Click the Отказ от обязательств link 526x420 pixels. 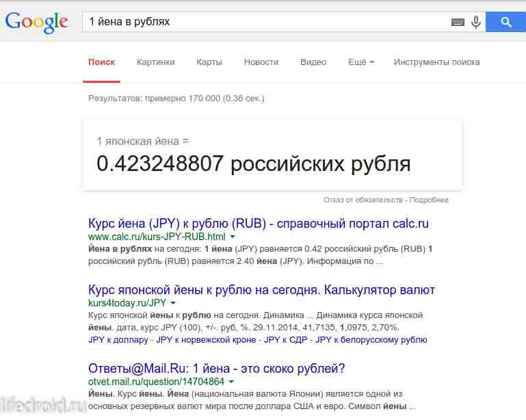pos(363,200)
